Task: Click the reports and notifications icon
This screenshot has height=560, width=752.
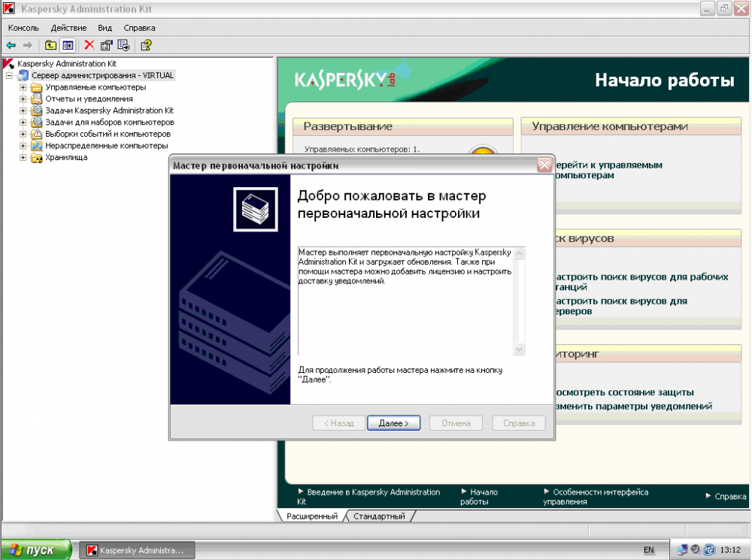Action: [36, 98]
